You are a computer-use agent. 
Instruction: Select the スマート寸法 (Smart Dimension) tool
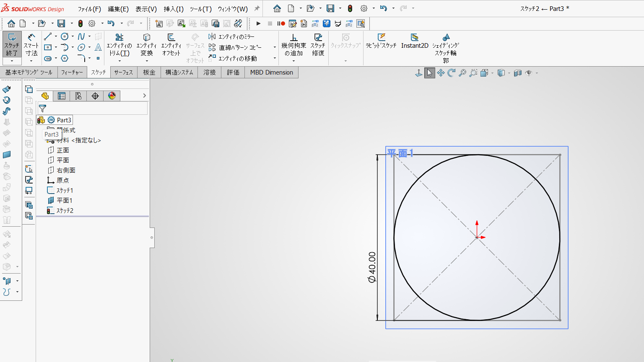pos(31,45)
